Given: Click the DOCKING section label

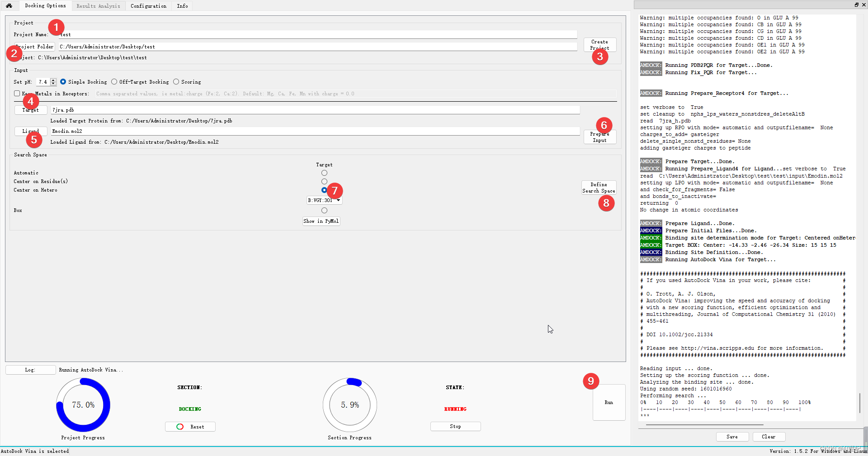Looking at the screenshot, I should (190, 409).
